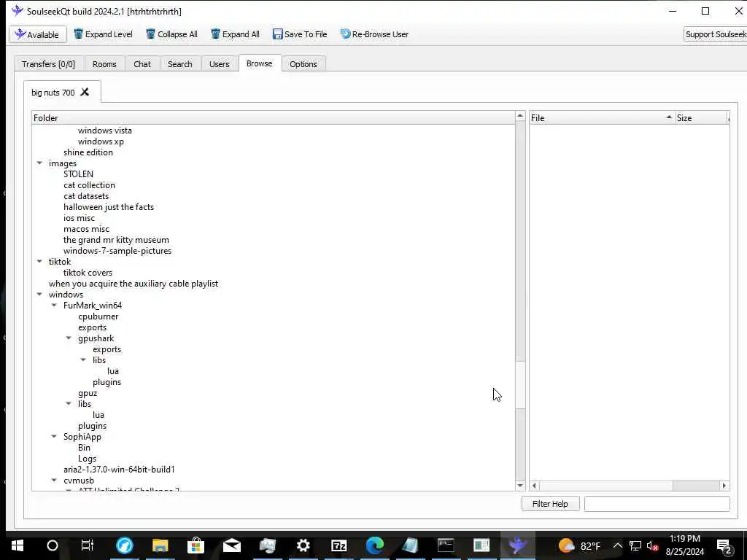747x560 pixels.
Task: Collapse the libs folder under gpushark
Action: tap(83, 360)
